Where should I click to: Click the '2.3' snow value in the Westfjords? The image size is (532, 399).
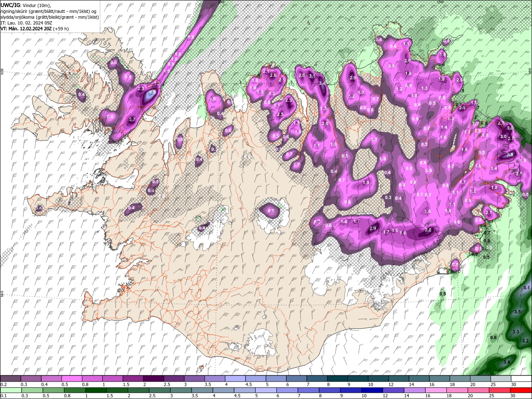tap(141, 89)
